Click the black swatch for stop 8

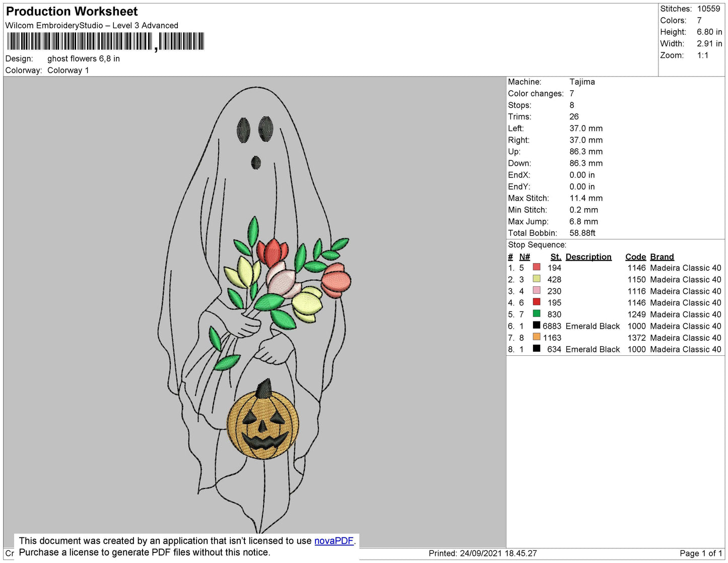tap(537, 348)
